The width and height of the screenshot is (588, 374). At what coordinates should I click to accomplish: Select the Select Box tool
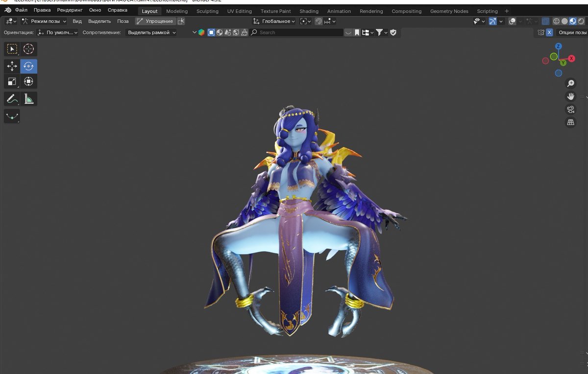[12, 49]
